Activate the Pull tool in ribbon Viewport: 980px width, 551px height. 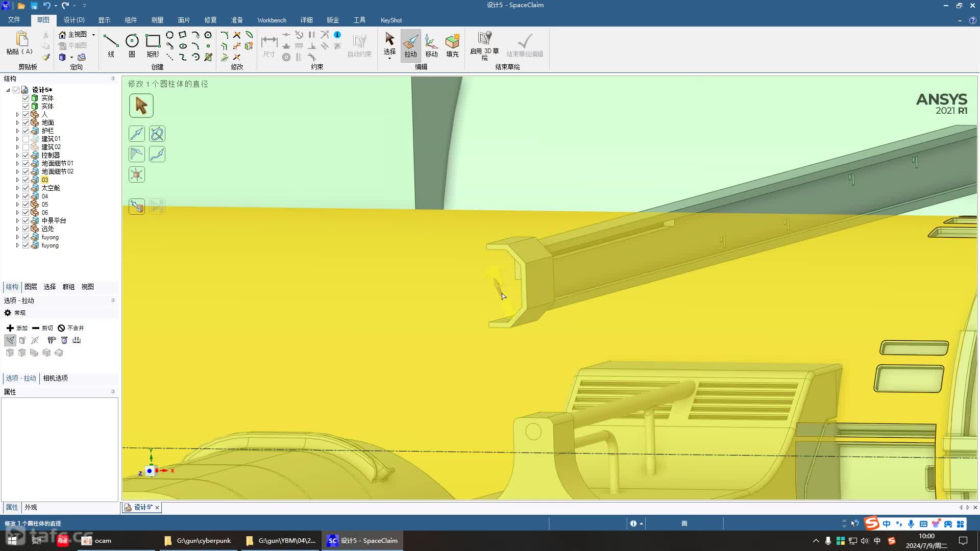[410, 45]
